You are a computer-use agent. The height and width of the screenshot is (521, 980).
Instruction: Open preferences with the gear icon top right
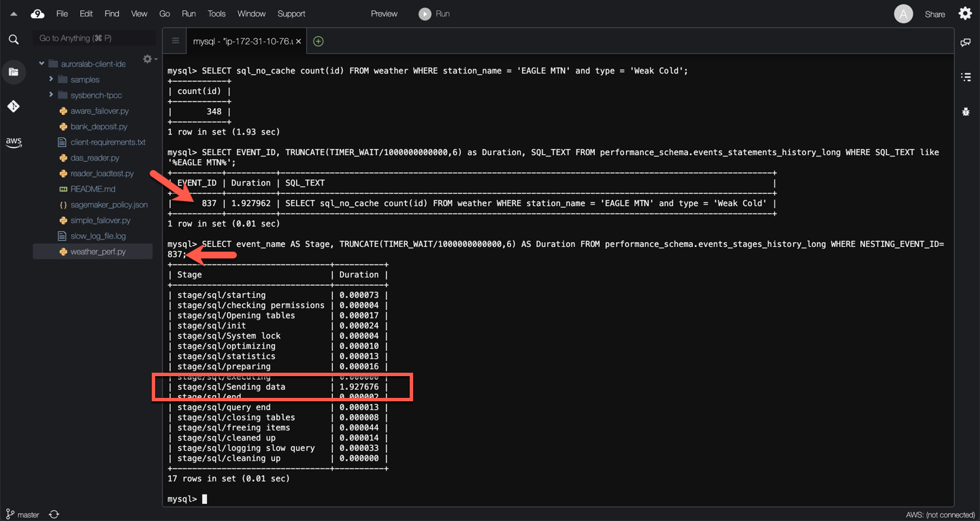[965, 14]
